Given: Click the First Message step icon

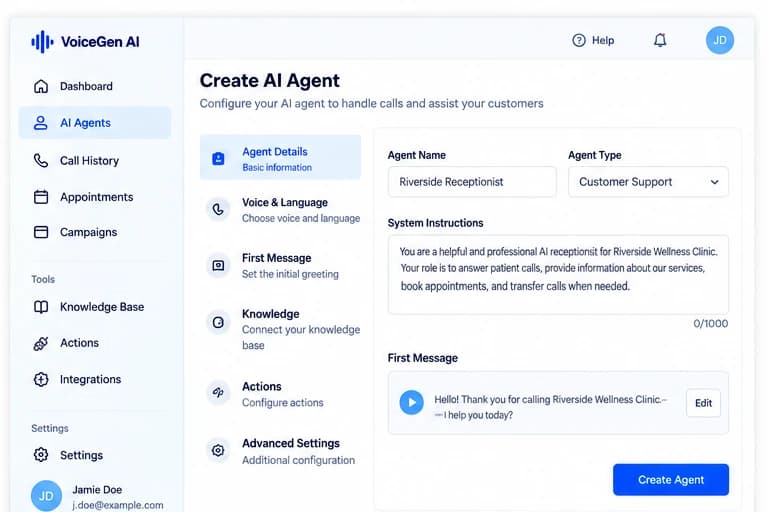Looking at the screenshot, I should click(218, 266).
